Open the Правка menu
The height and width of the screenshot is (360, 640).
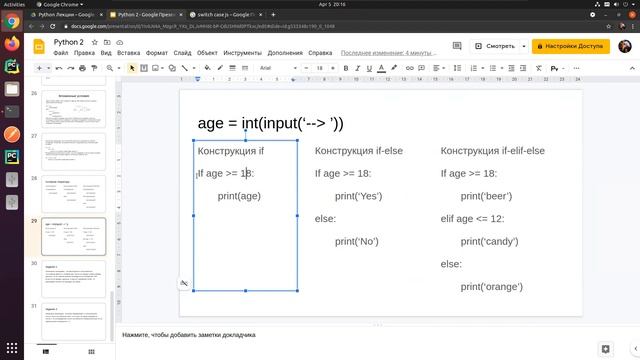(x=84, y=53)
